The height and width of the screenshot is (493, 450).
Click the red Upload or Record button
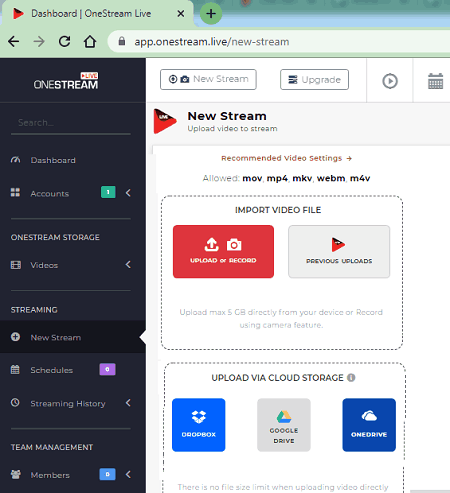pyautogui.click(x=223, y=252)
